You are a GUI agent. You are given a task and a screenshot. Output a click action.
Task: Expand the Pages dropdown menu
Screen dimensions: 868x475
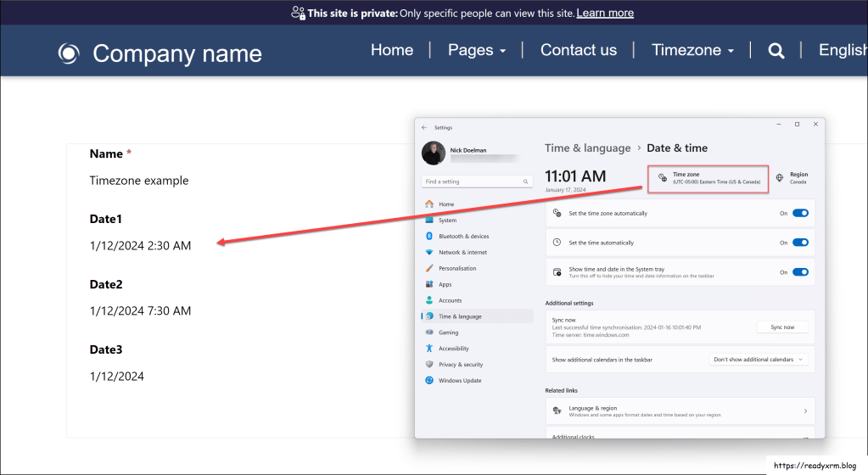476,50
